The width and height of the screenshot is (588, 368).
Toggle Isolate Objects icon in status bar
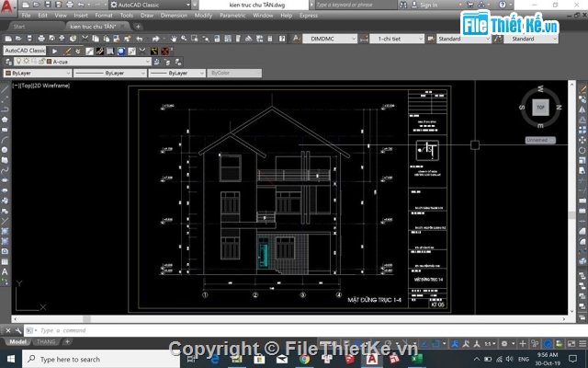[x=535, y=343]
